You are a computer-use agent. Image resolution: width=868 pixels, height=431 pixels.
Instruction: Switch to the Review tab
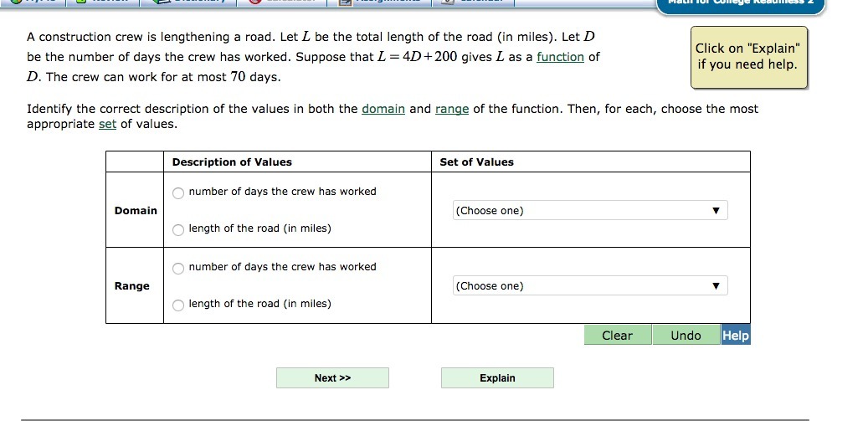tap(102, 3)
